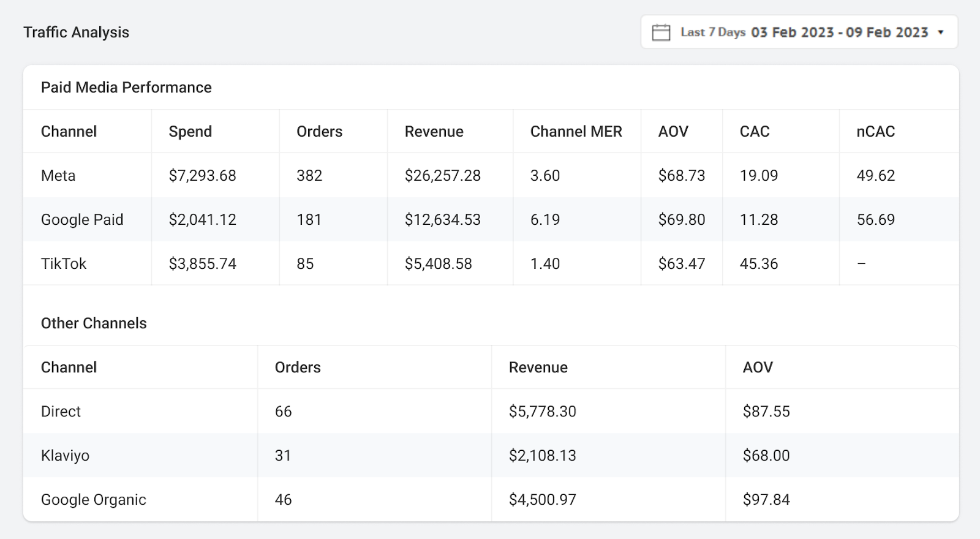Sort by the Spend column header
Image resolution: width=980 pixels, height=539 pixels.
coord(190,132)
